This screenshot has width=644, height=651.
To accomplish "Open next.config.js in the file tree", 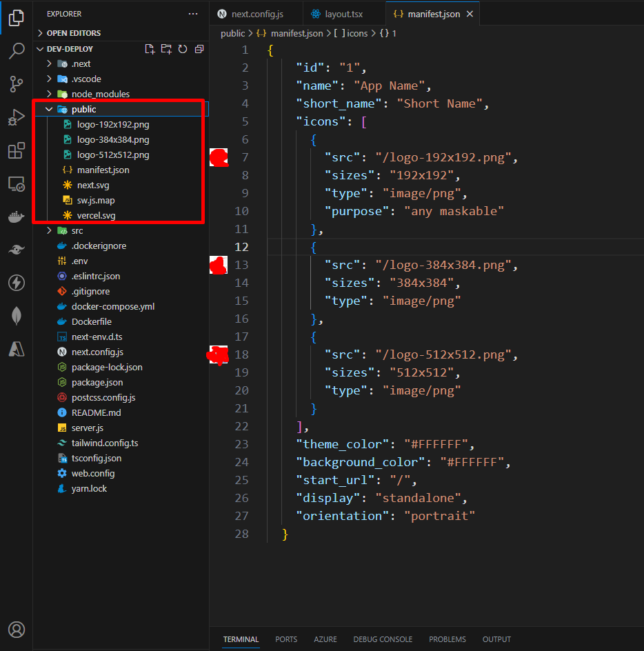I will click(121, 352).
